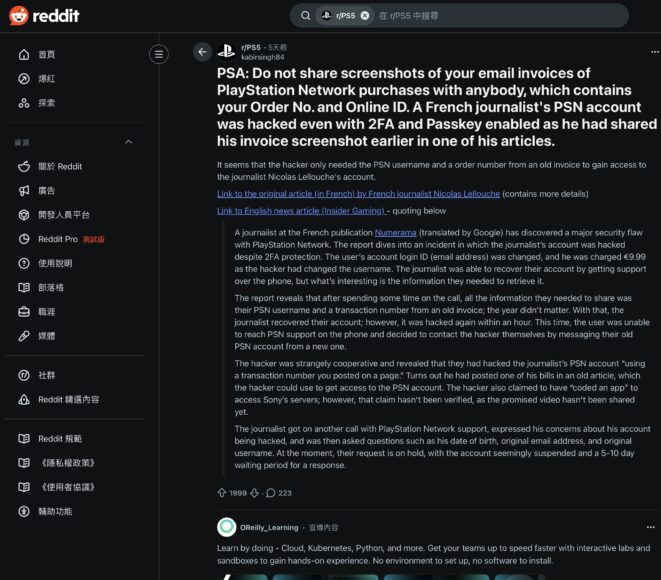Screen dimensions: 661x580
Task: Collapse the left sidebar navigation
Action: (x=158, y=54)
